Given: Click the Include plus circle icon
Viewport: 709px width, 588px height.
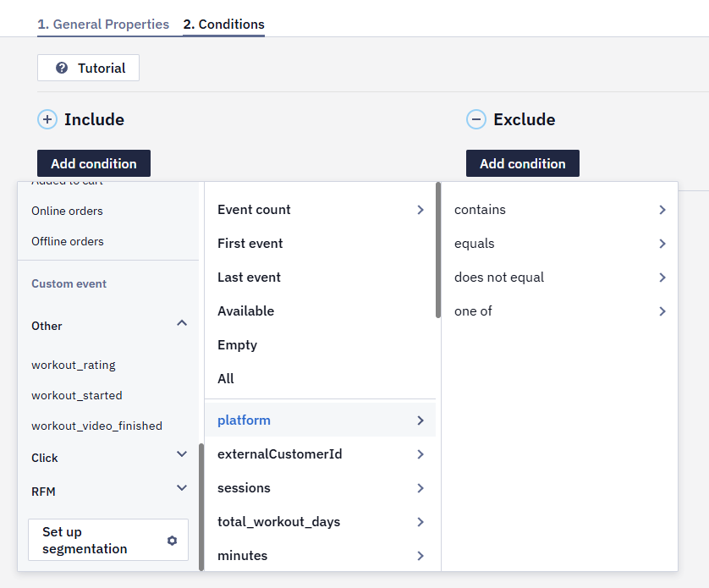Looking at the screenshot, I should (x=47, y=119).
